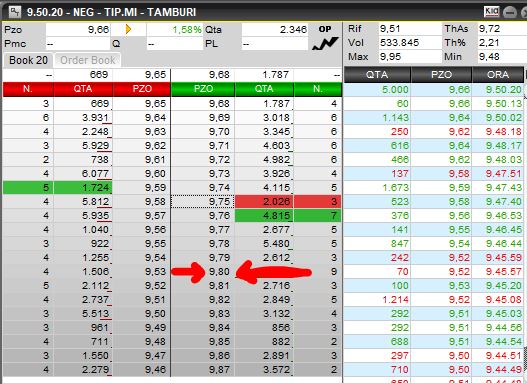Click the KID icon in the title bar
This screenshot has height=384, width=527.
click(x=491, y=12)
